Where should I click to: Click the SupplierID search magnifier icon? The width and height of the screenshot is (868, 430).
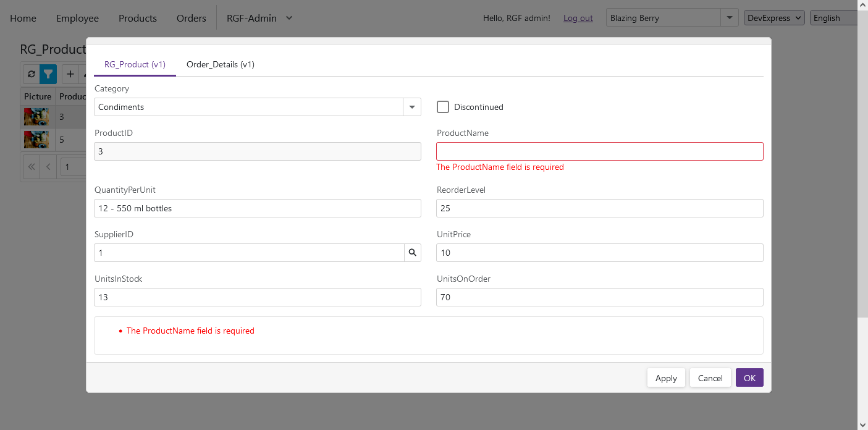click(x=413, y=253)
